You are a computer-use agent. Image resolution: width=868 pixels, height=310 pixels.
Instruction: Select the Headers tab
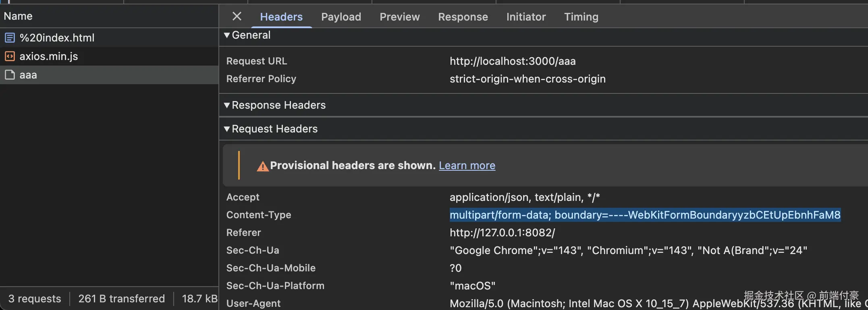281,17
